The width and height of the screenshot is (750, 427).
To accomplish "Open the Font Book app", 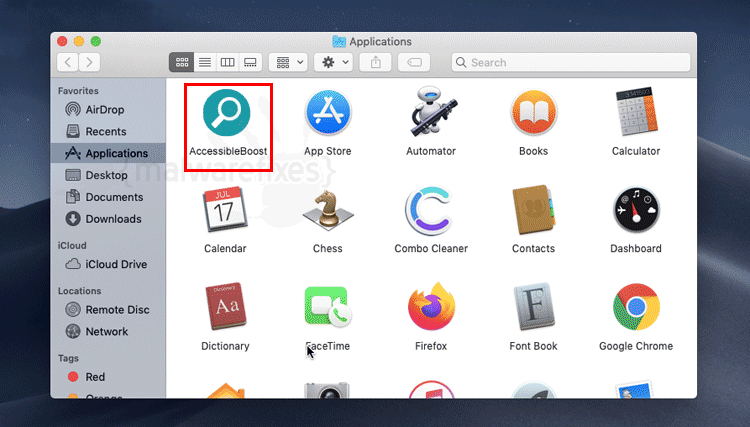I will click(533, 307).
